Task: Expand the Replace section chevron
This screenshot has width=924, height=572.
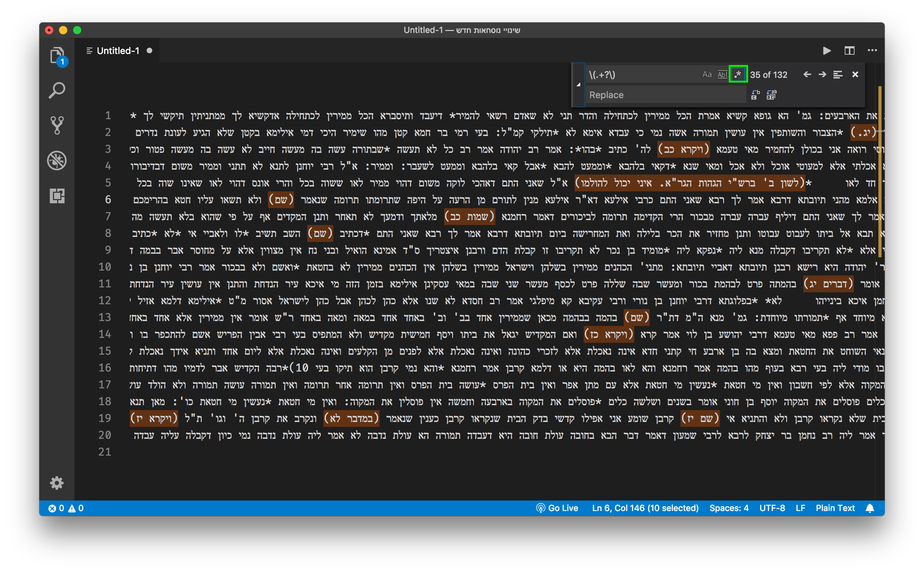Action: [578, 84]
